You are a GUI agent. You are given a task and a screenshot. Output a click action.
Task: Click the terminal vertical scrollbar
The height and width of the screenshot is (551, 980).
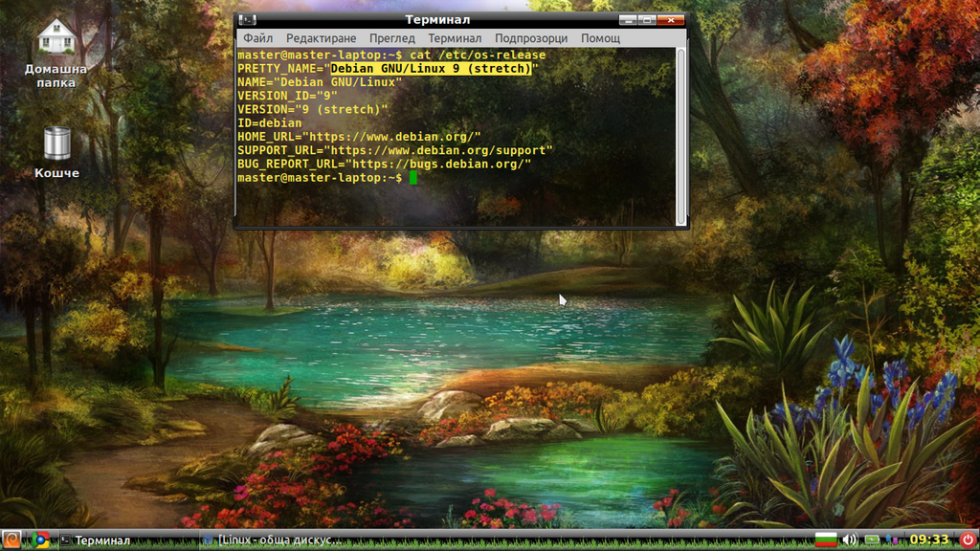681,136
